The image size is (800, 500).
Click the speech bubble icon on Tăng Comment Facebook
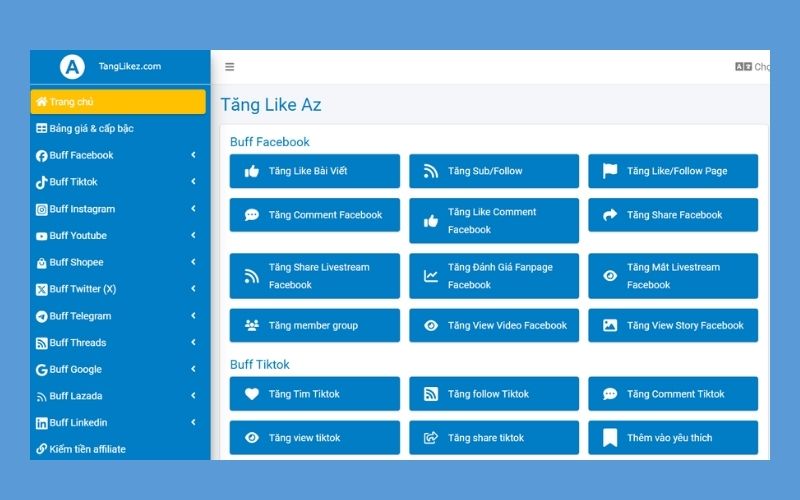point(252,215)
